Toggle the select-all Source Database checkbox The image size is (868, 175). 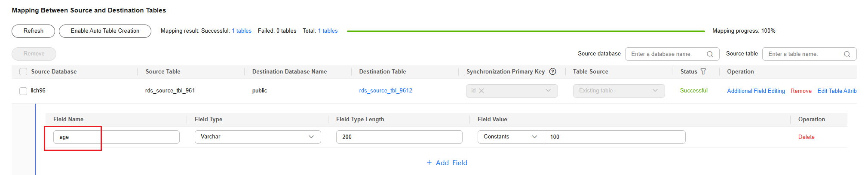[23, 72]
